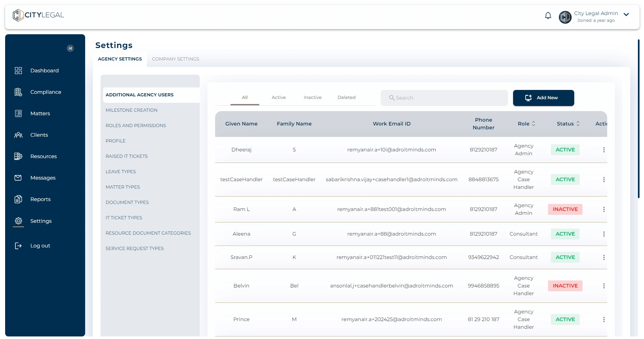Click the Clients people icon

18,135
